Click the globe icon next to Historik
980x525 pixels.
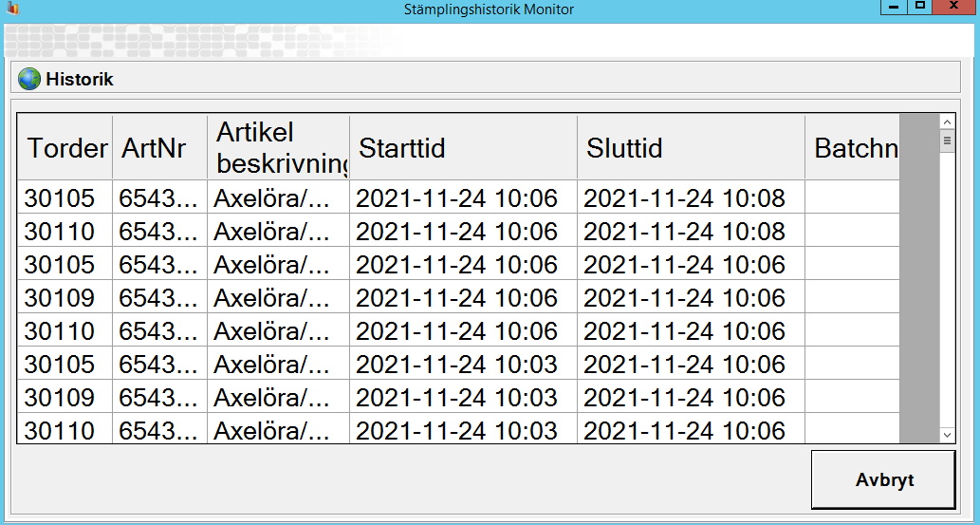click(x=29, y=79)
